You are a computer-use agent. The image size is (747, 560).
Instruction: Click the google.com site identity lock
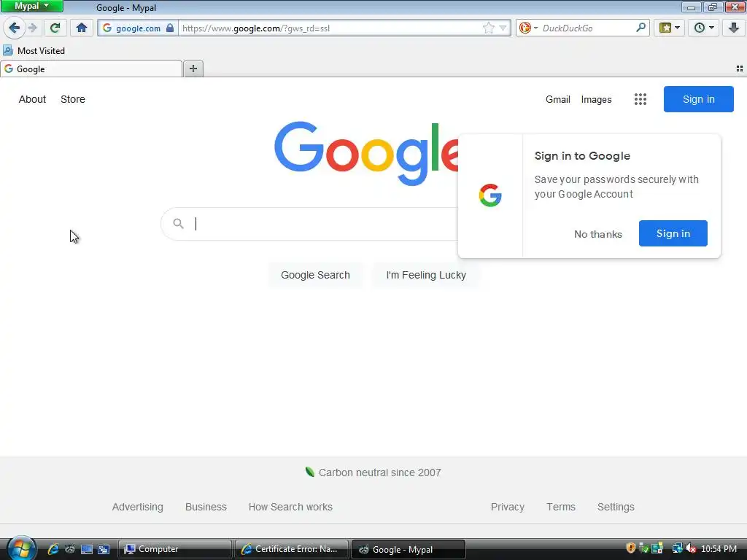[x=138, y=28]
